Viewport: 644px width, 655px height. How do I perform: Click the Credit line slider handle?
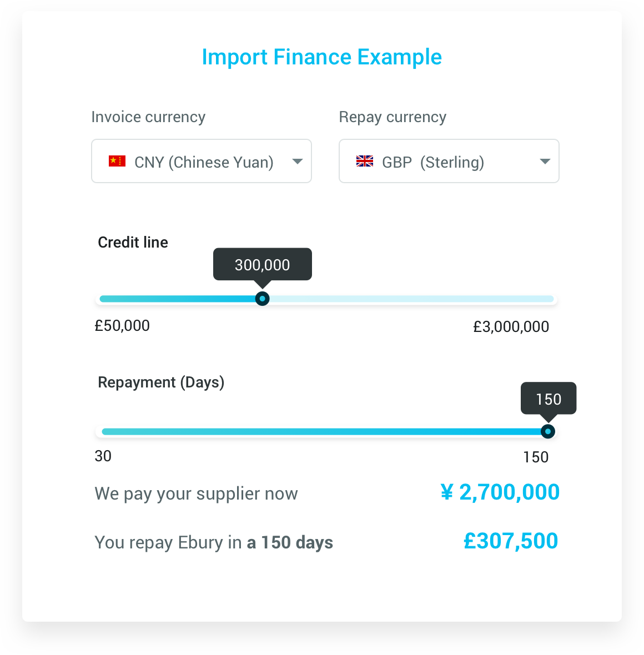pyautogui.click(x=262, y=299)
